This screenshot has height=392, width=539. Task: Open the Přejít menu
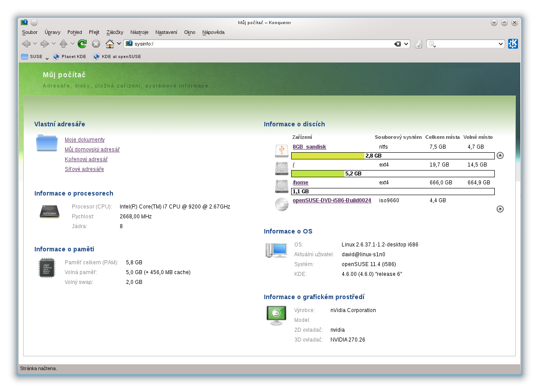(94, 32)
